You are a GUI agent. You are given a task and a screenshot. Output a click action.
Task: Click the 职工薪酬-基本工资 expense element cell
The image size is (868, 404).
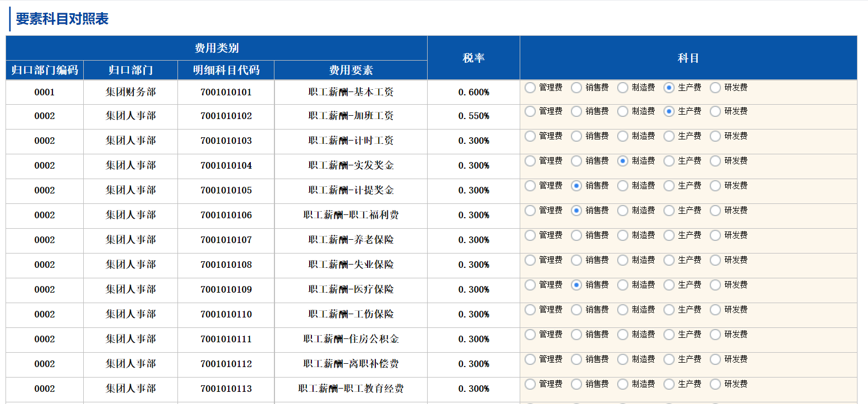coord(351,92)
